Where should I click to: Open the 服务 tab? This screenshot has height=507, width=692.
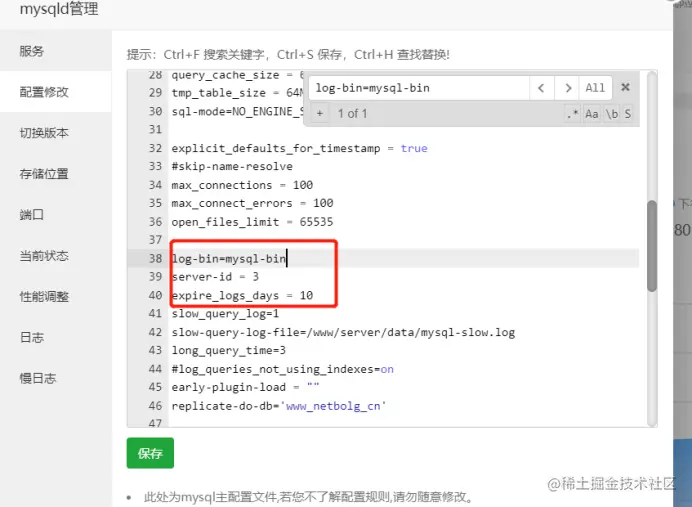coord(56,51)
